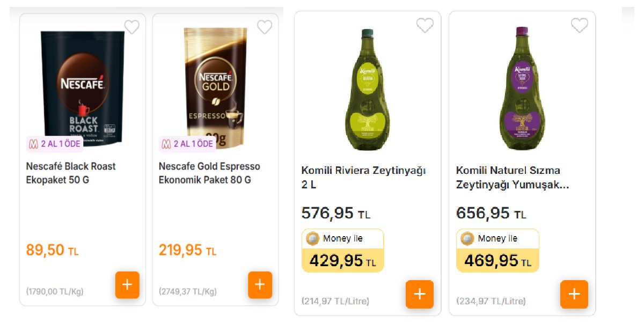
Task: Open Komili Riviera Zeytinyağı 2 L details
Action: [363, 176]
